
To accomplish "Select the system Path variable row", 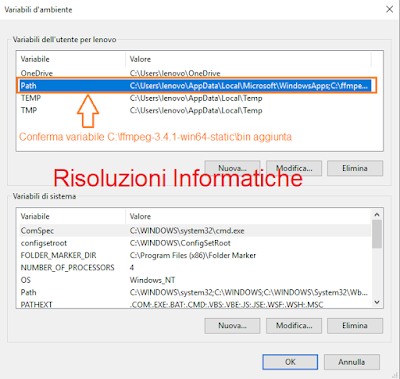I will tap(194, 292).
